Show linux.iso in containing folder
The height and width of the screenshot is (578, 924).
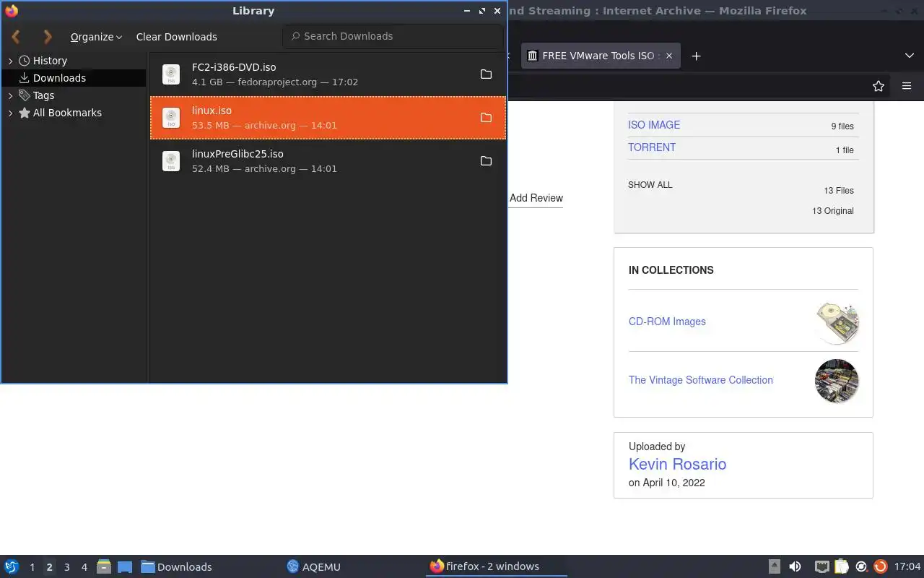[x=486, y=118]
